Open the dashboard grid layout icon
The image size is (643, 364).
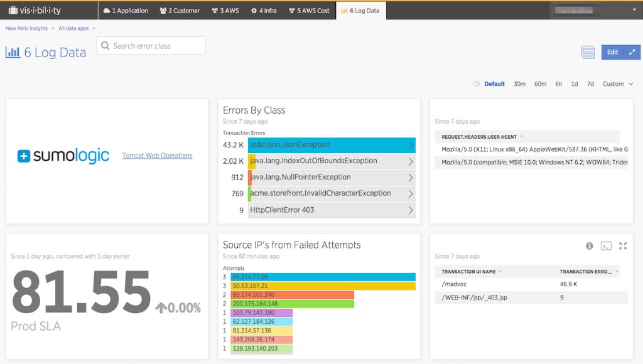pos(588,53)
